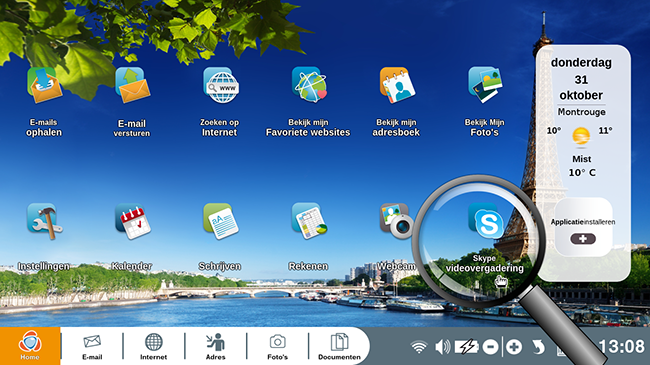This screenshot has width=650, height=365.
Task: Click the current temperature 10° C
Action: (582, 173)
